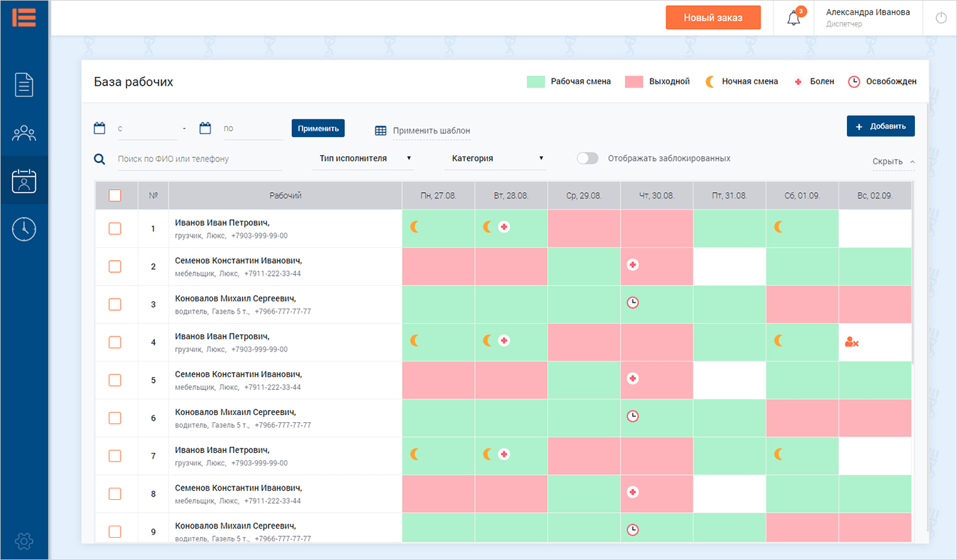The image size is (957, 560).
Task: Check the select-all header checkbox
Action: [115, 196]
